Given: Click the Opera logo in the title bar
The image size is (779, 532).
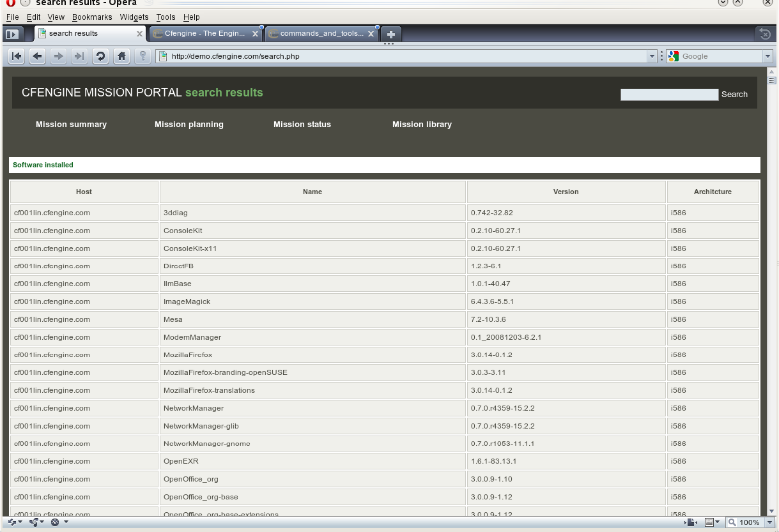Looking at the screenshot, I should (x=10, y=3).
